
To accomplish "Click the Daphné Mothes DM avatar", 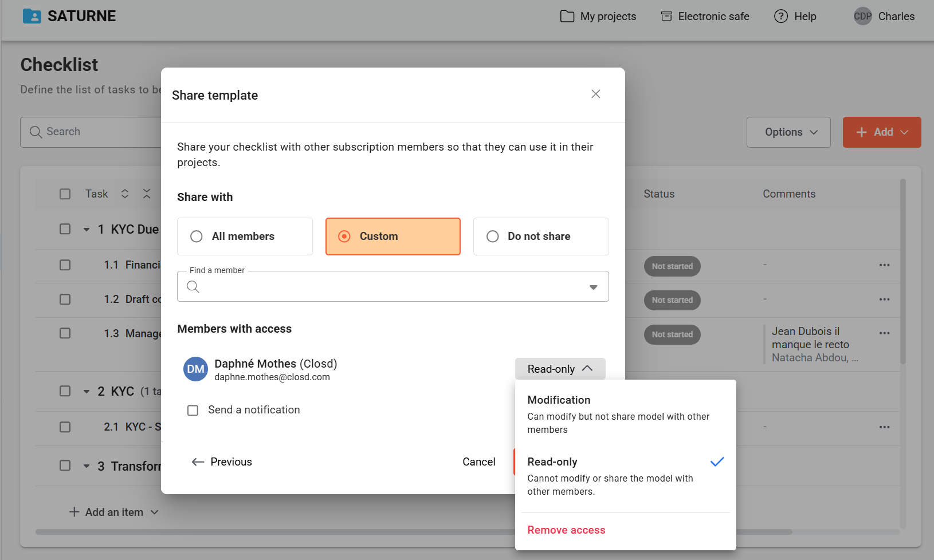I will click(x=195, y=369).
